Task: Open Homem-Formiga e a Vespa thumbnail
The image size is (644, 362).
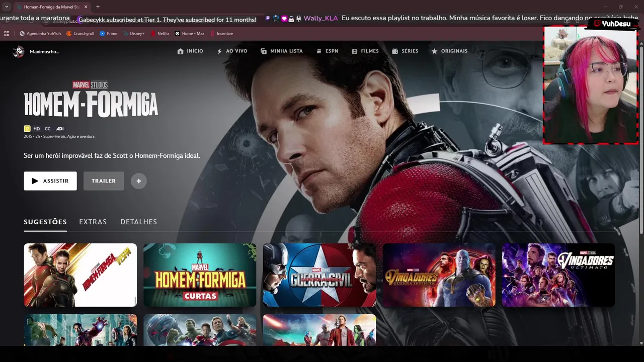Action: click(x=80, y=275)
